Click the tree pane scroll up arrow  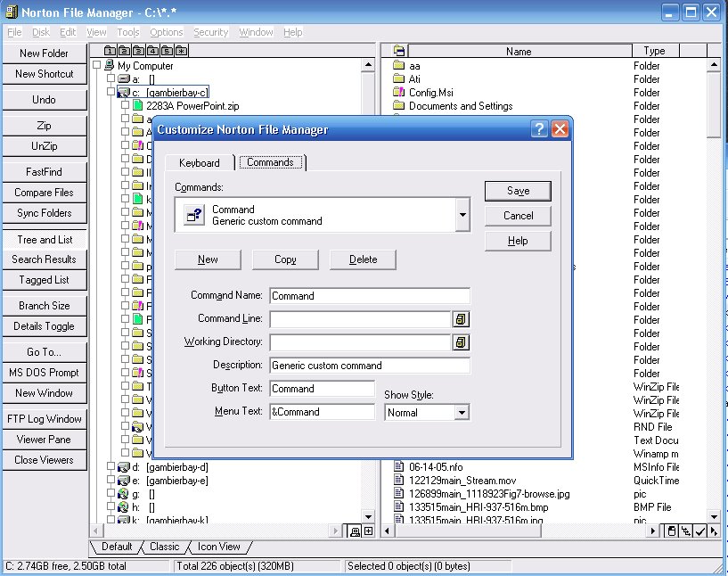(x=368, y=65)
